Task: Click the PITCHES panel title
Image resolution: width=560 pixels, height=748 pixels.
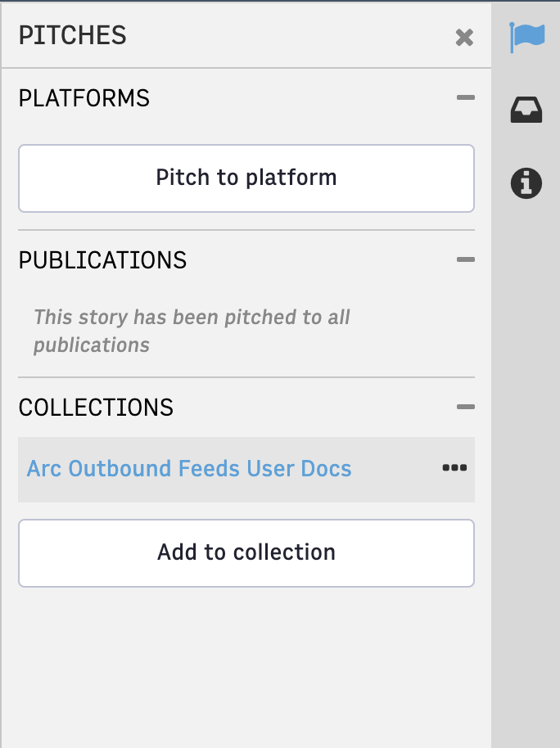Action: pos(73,35)
